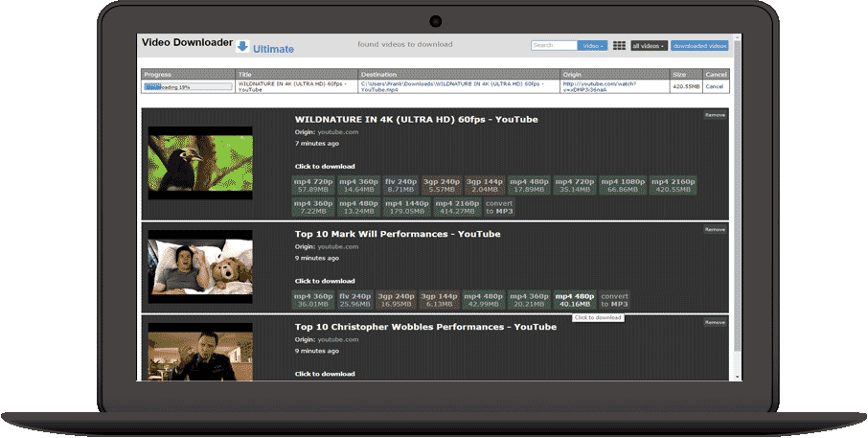Click the Top 10 Mark Will Performances title
The image size is (868, 438).
coord(398,234)
